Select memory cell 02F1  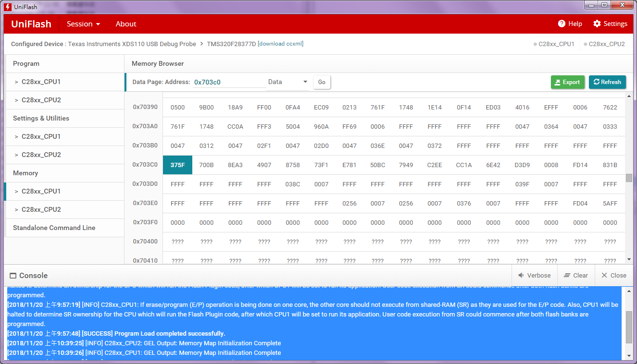point(264,146)
